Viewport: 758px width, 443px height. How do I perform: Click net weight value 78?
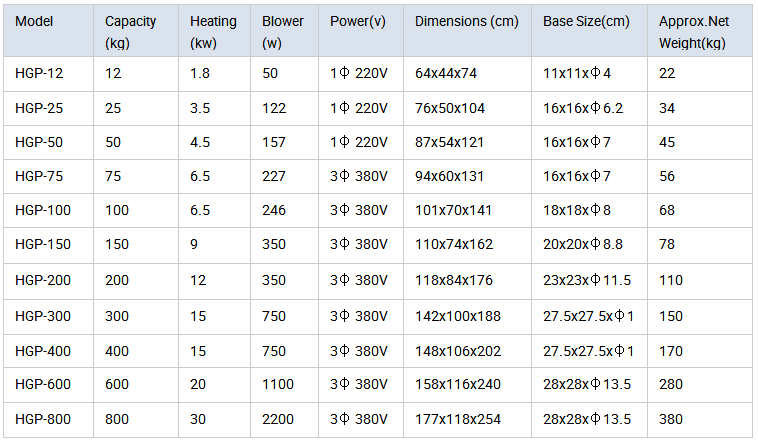667,244
